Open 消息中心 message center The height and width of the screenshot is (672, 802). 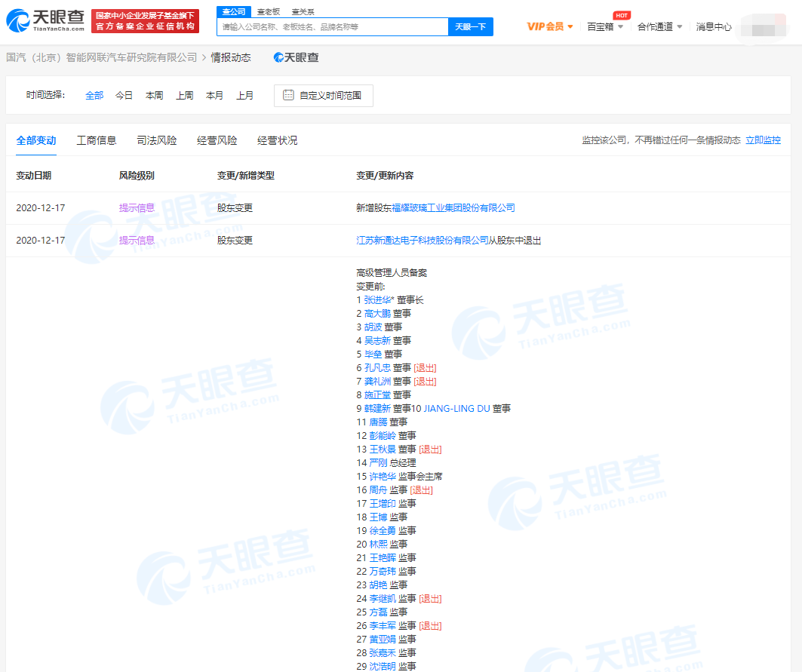pos(714,26)
